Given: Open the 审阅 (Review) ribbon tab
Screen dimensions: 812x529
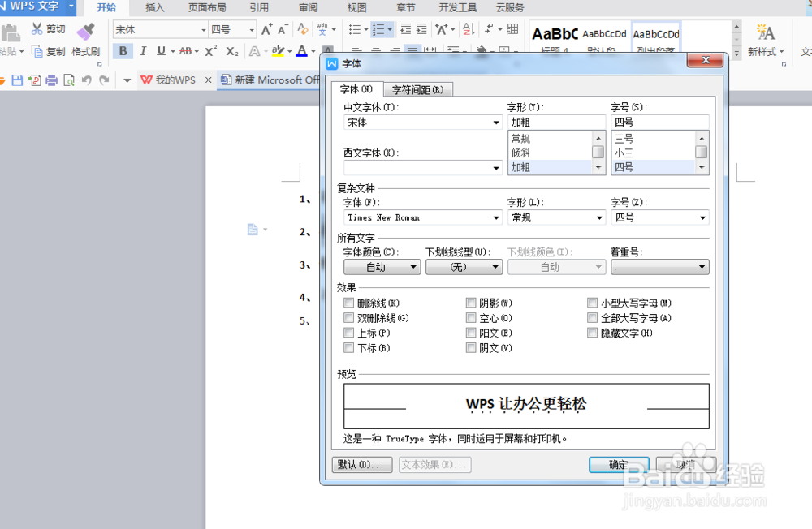Looking at the screenshot, I should (308, 8).
